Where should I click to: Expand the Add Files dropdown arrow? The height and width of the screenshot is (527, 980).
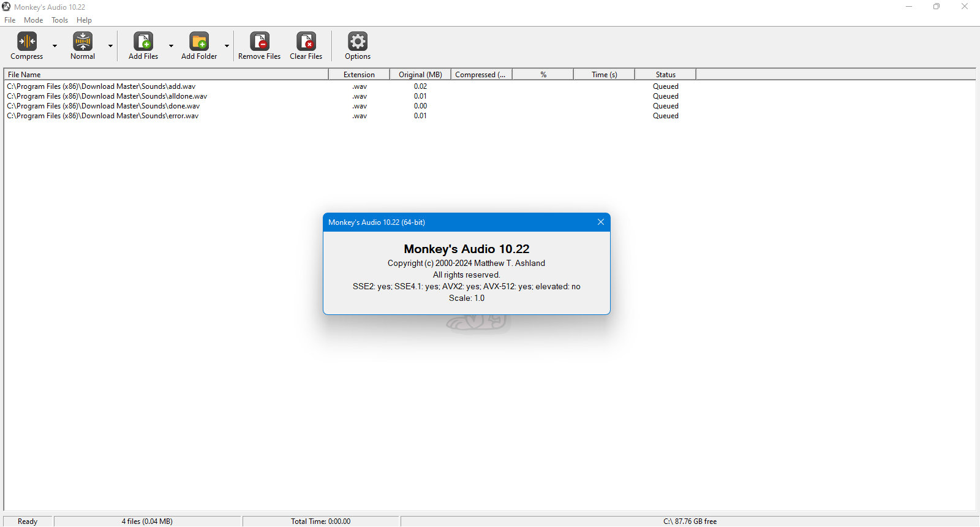tap(171, 46)
